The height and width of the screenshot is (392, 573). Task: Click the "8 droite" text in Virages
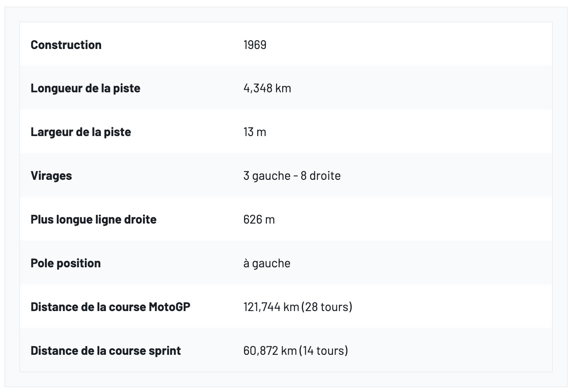(321, 176)
